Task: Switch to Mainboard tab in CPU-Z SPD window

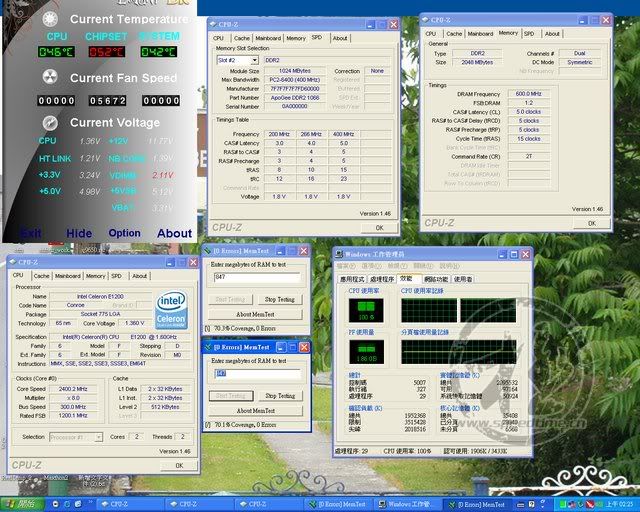Action: [268, 38]
